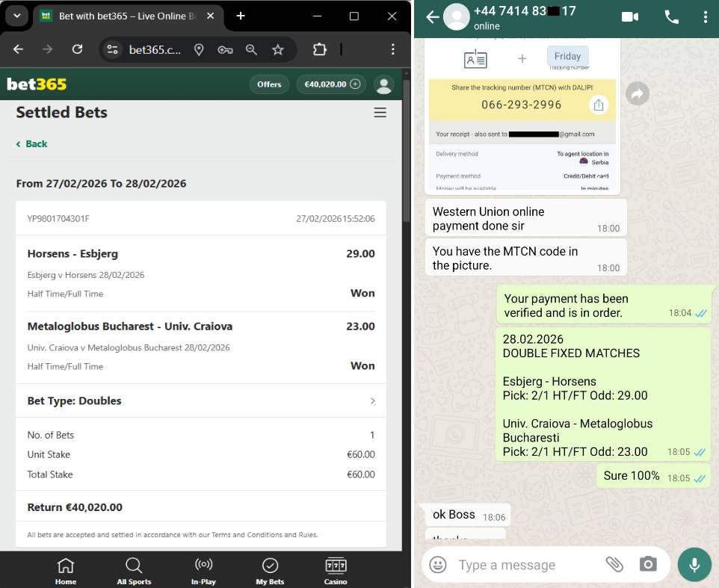
Task: Switch to the In-Play tab
Action: point(203,571)
